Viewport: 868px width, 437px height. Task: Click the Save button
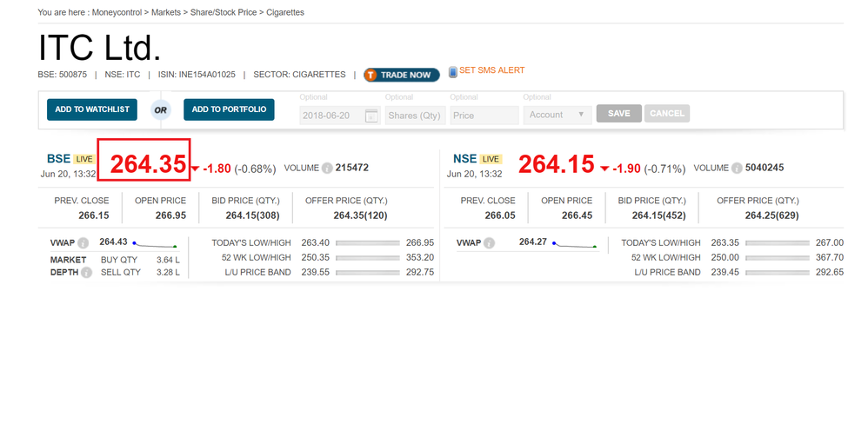(x=619, y=114)
